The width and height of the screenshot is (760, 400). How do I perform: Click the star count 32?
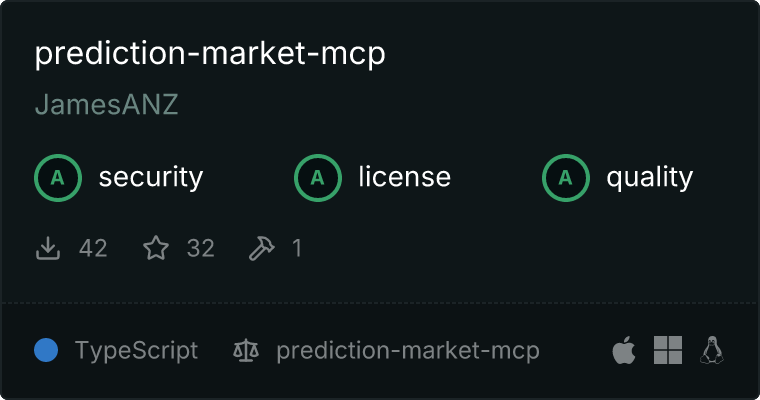tap(201, 248)
